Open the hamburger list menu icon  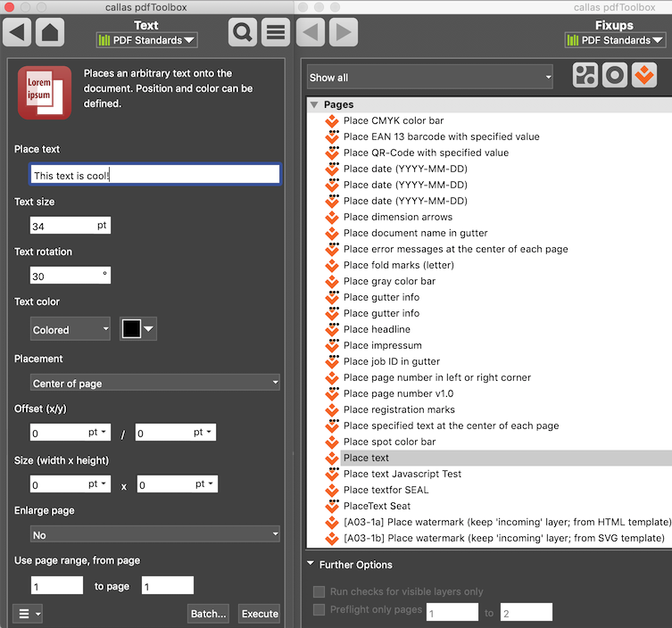click(276, 32)
